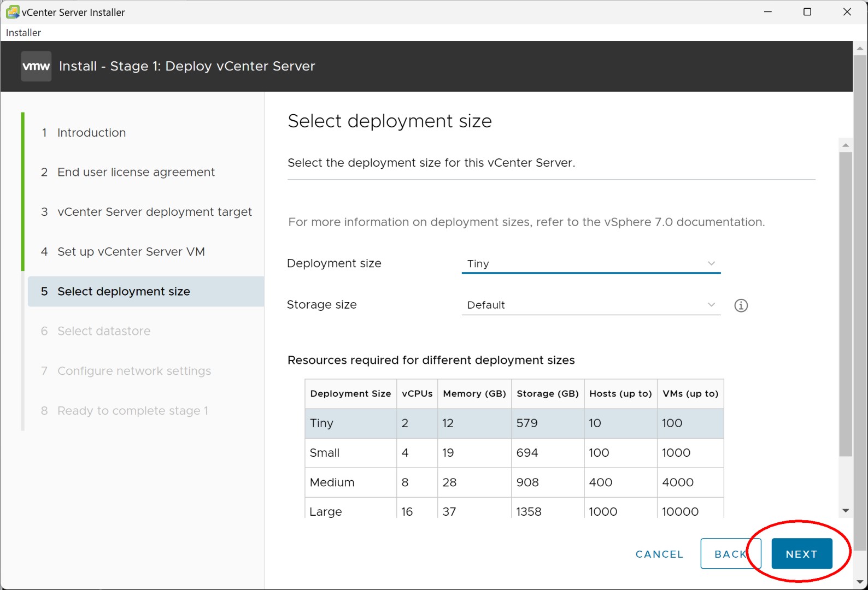Screen dimensions: 868x590
Task: Open the Installer menu
Action: pyautogui.click(x=24, y=33)
